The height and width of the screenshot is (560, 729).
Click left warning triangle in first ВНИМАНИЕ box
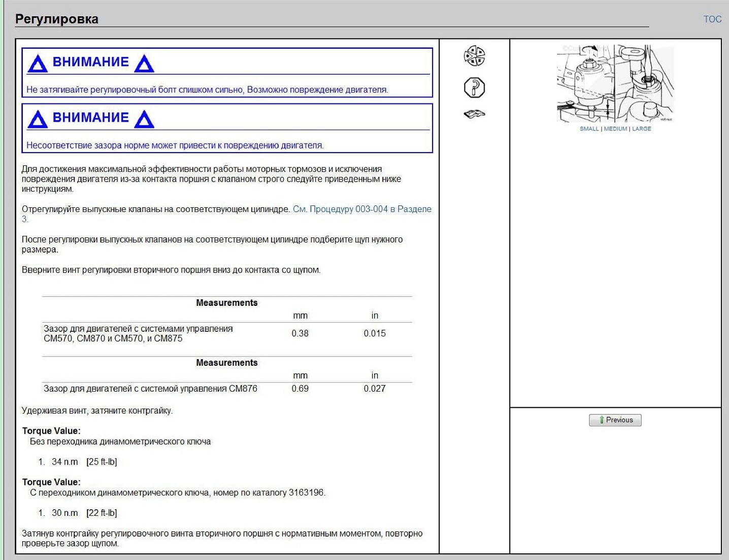click(x=38, y=63)
